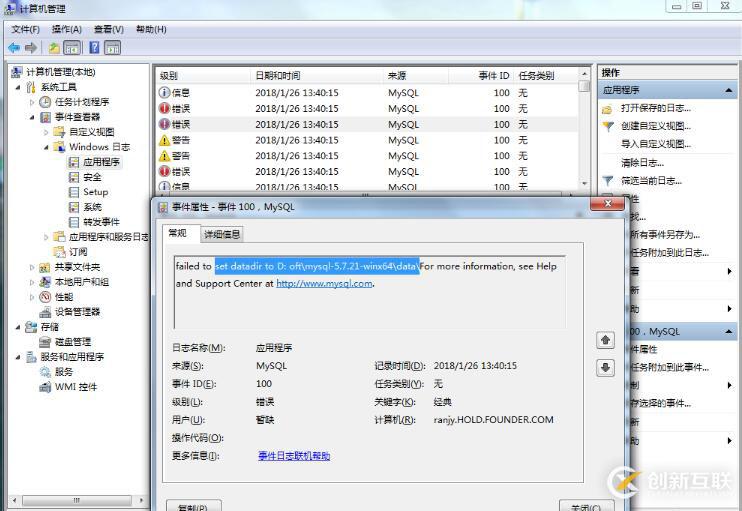Click the tree pane horizontal scrollbar

pyautogui.click(x=77, y=500)
